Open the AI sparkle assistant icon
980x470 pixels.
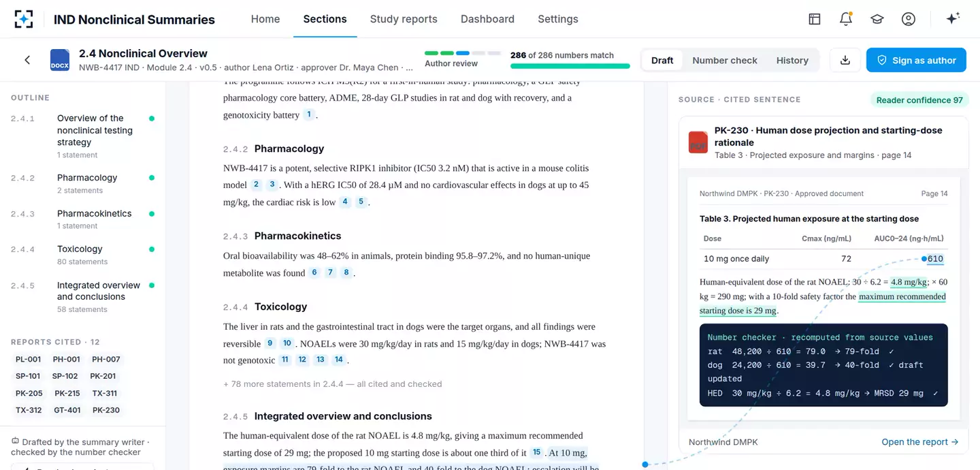(x=953, y=19)
